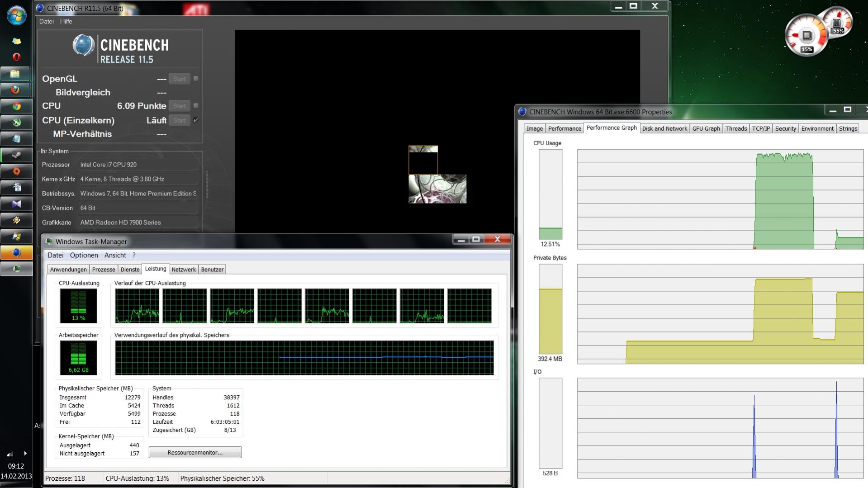Open the Windows flag taskbar icon
The image size is (868, 488).
[16, 237]
